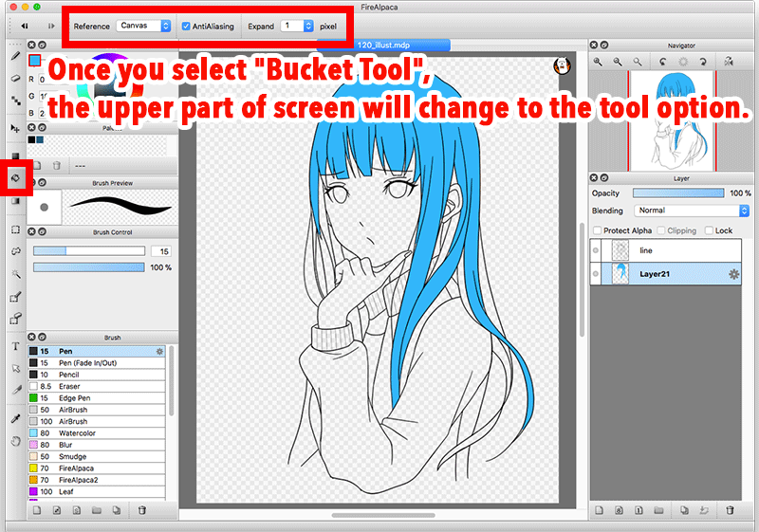Click the Expand pixel stepper
This screenshot has width=759, height=532.
pos(308,27)
